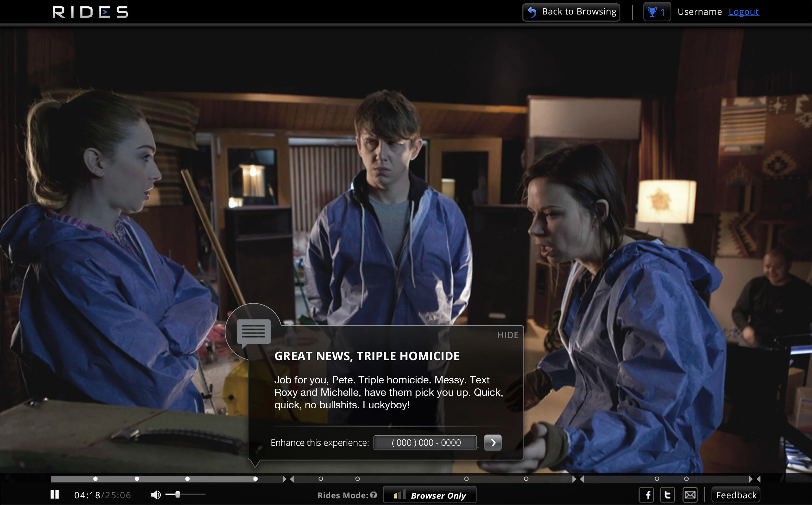
Task: Click the Rides Mode label
Action: tap(343, 495)
